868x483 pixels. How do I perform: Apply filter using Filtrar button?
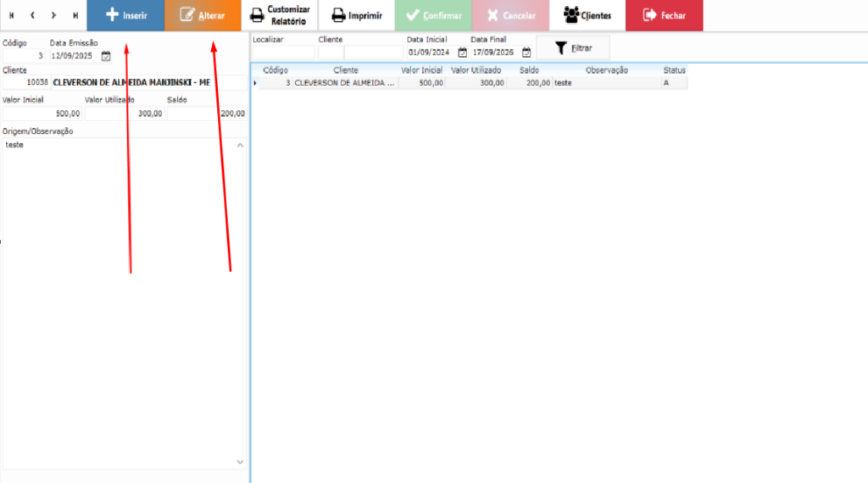(573, 48)
